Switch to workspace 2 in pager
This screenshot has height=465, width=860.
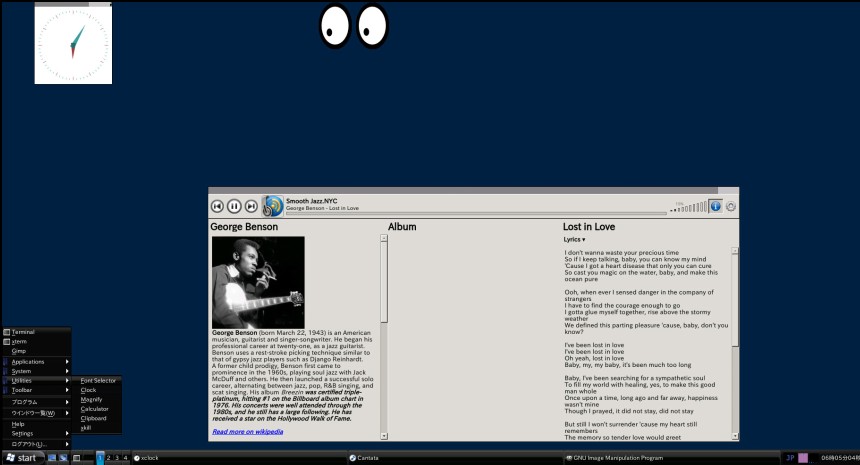pyautogui.click(x=109, y=457)
